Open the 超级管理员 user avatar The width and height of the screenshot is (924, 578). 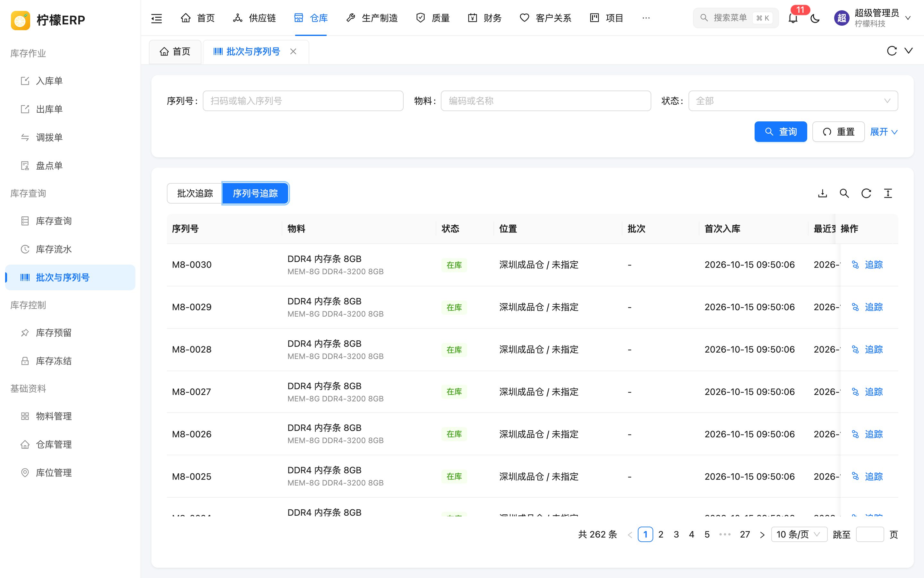[842, 18]
